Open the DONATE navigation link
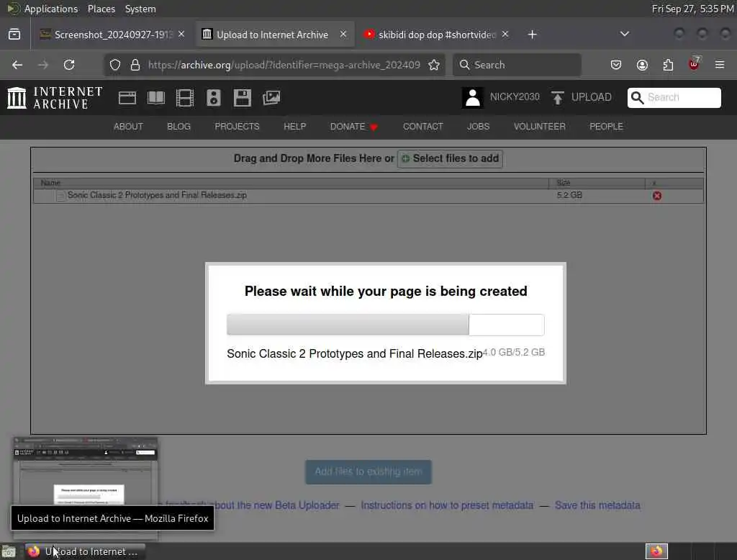The height and width of the screenshot is (560, 737). (353, 127)
